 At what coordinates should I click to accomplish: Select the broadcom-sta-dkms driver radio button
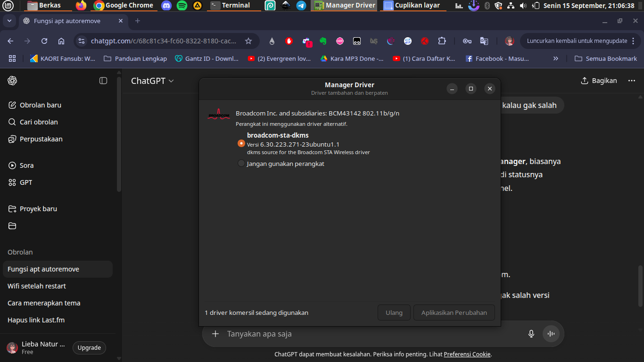click(241, 143)
